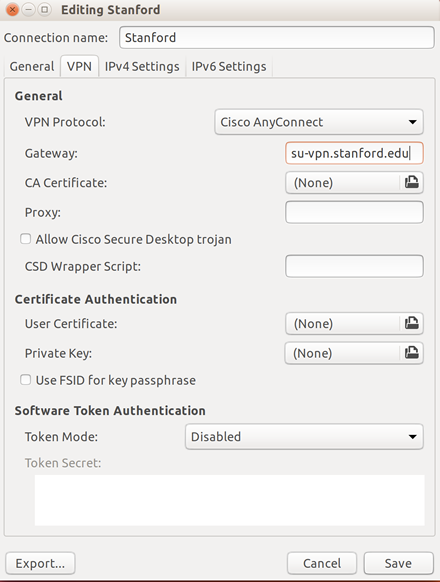440x582 pixels.
Task: Close the Editing Stanford window
Action: pyautogui.click(x=12, y=10)
